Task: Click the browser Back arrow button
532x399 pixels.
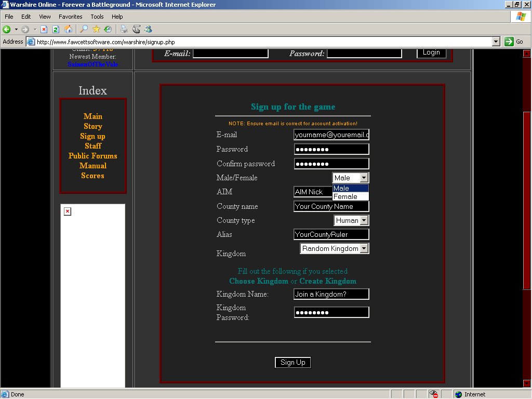Action: pyautogui.click(x=7, y=29)
